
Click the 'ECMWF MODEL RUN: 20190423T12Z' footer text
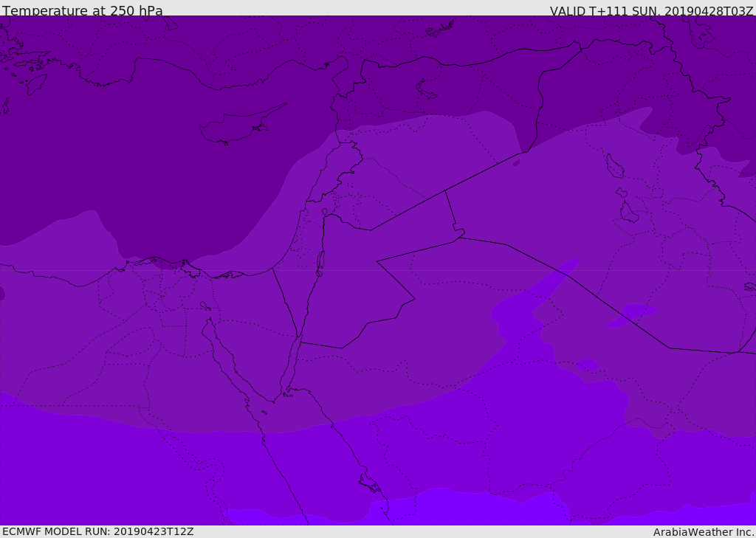(98, 531)
